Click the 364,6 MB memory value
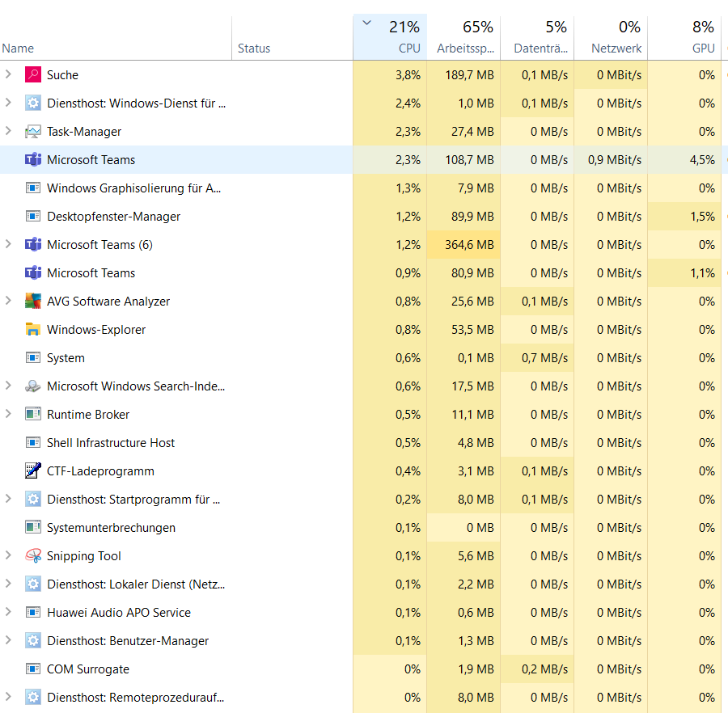Image resolution: width=728 pixels, height=713 pixels. (x=469, y=244)
